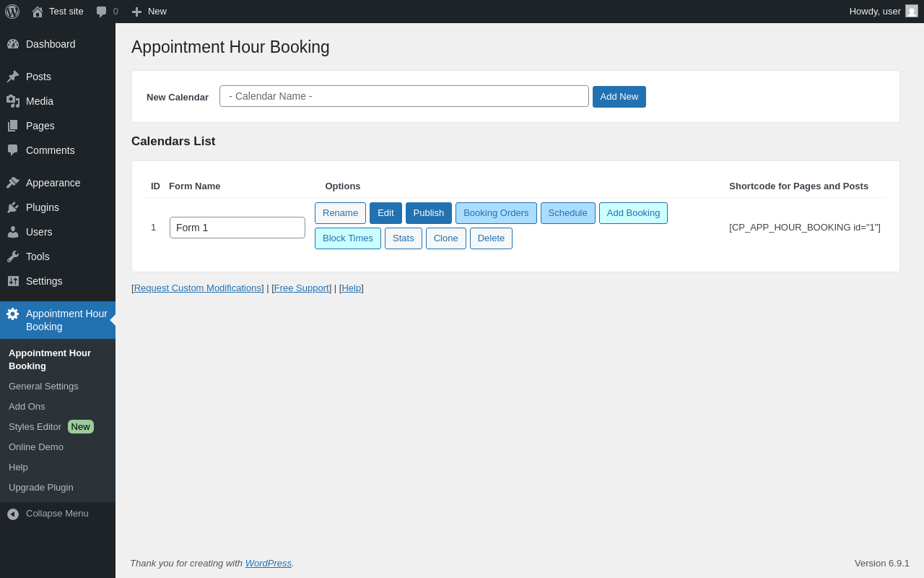Click the WordPress logo icon
This screenshot has width=924, height=578.
point(12,12)
